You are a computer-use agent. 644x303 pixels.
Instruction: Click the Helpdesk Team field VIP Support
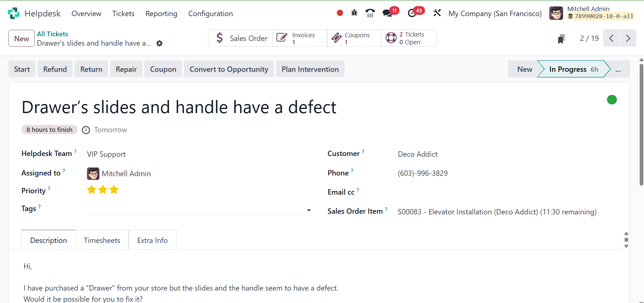coord(106,154)
